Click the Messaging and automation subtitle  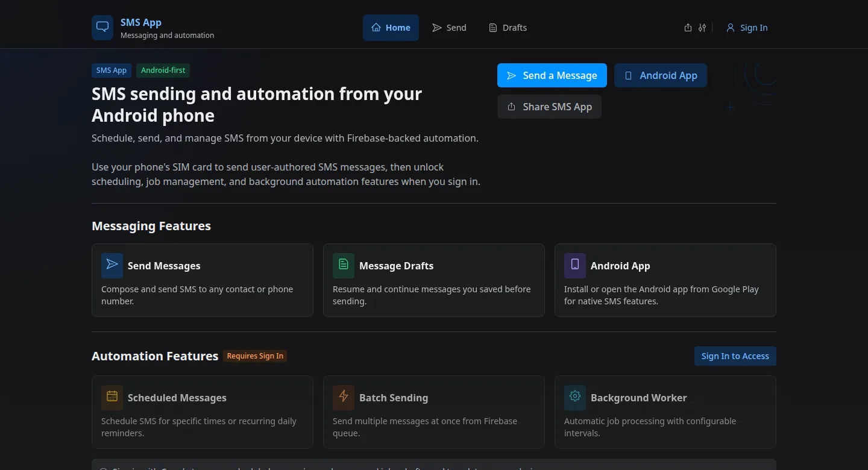pos(167,36)
